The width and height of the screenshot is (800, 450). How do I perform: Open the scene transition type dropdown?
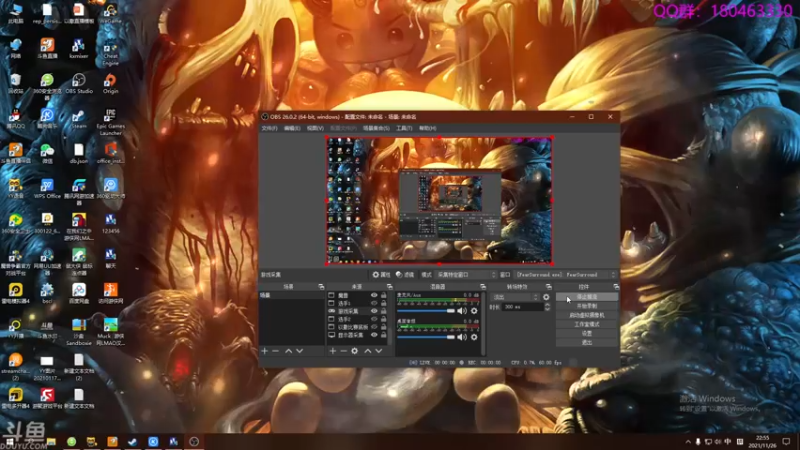pos(515,297)
